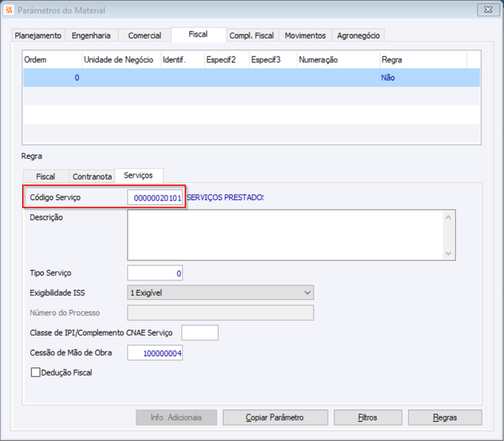The image size is (504, 441).
Task: Click the application icon in title bar
Action: coord(9,10)
